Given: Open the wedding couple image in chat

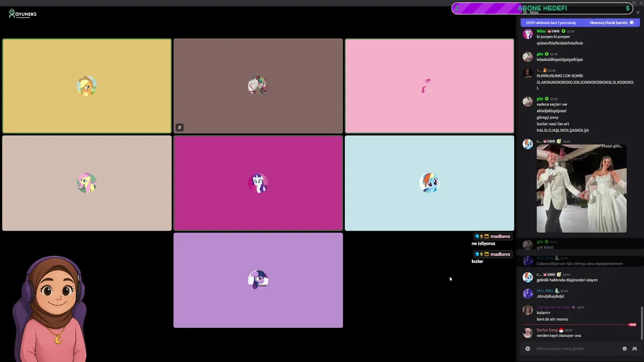Looking at the screenshot, I should 582,189.
